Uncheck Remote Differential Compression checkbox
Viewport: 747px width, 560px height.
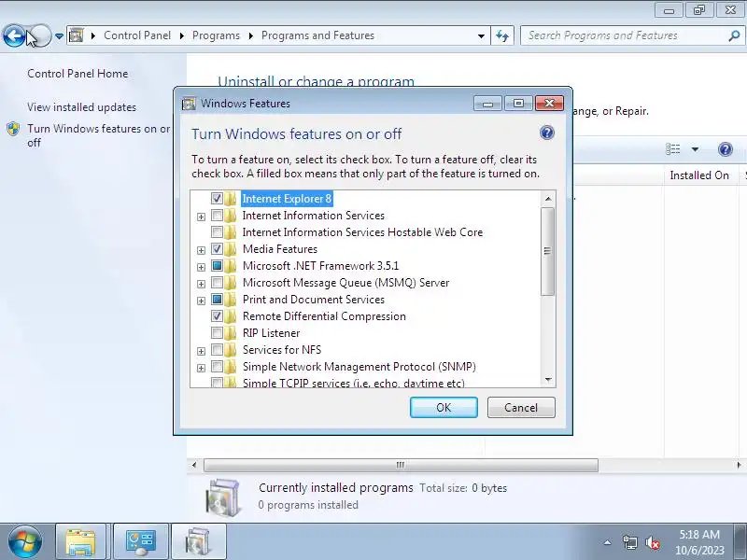217,315
